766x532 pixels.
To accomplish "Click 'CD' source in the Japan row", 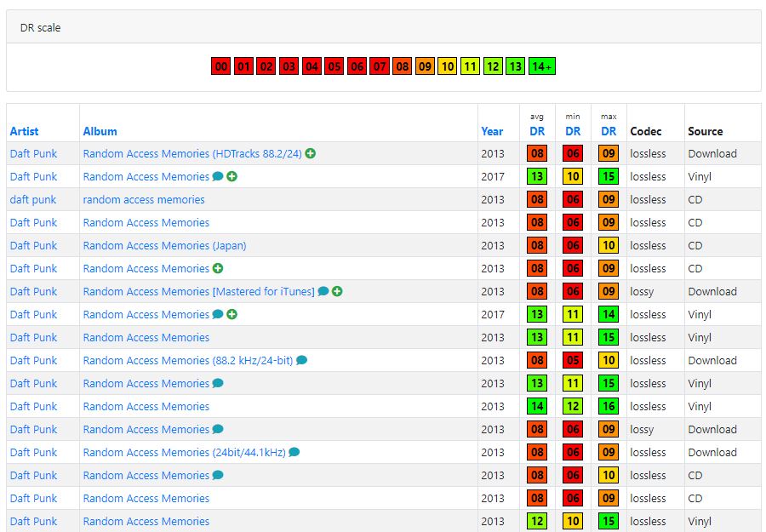I will [695, 245].
